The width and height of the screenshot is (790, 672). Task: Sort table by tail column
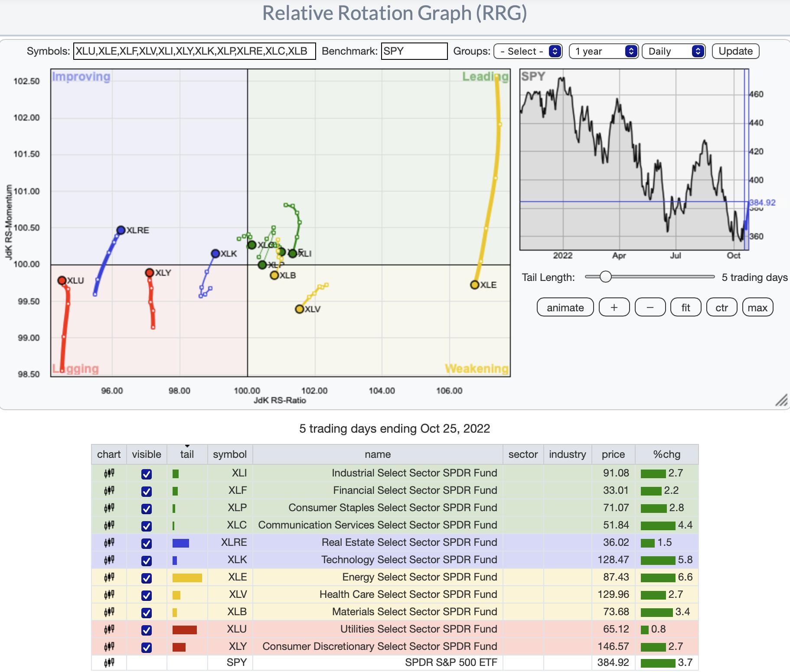pos(187,454)
